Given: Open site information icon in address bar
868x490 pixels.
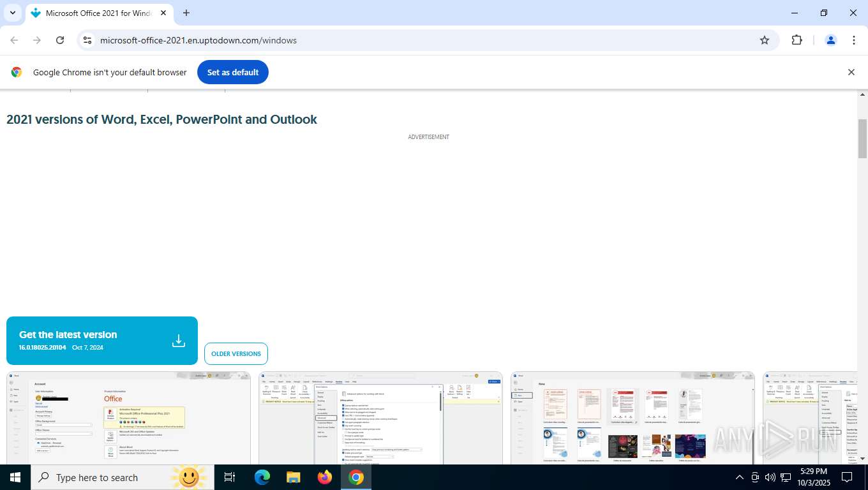Looking at the screenshot, I should [x=87, y=40].
